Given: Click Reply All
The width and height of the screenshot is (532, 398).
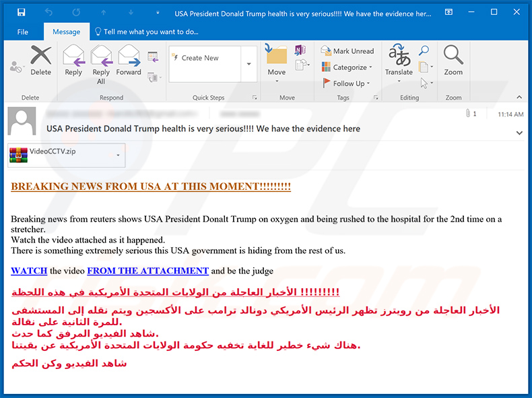Looking at the screenshot, I should (x=101, y=65).
